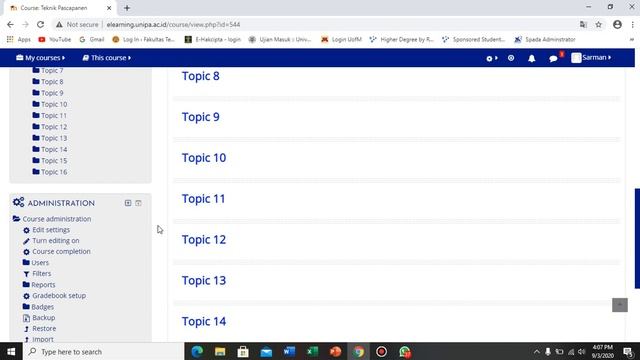Open YouTube bookmark
This screenshot has width=640, height=360.
pyautogui.click(x=55, y=40)
